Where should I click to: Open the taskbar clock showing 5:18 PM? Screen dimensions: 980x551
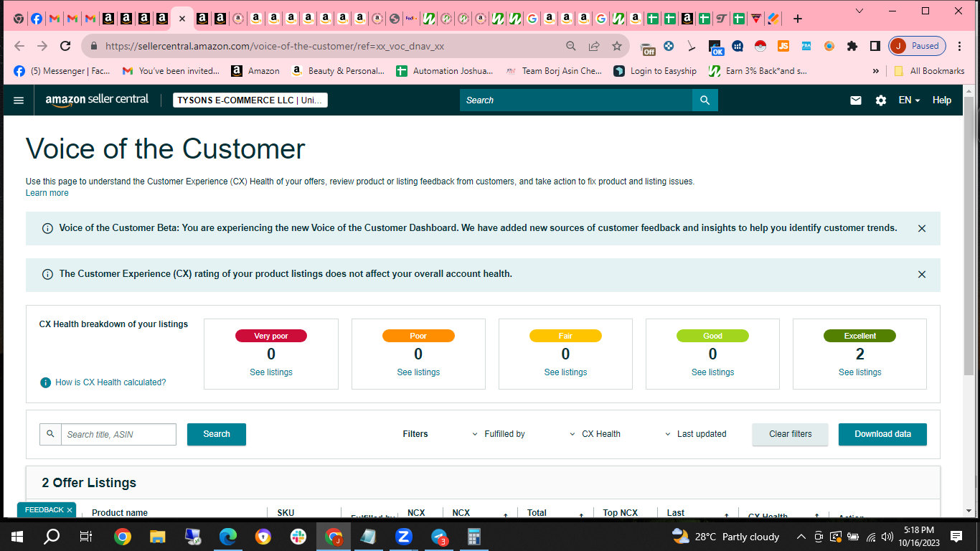click(x=918, y=536)
